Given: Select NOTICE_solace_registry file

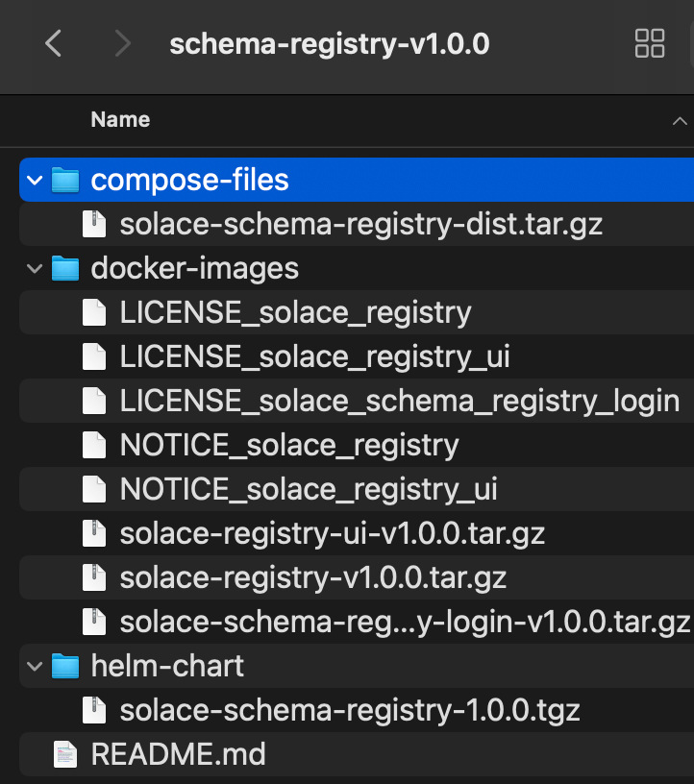Looking at the screenshot, I should pyautogui.click(x=288, y=445).
